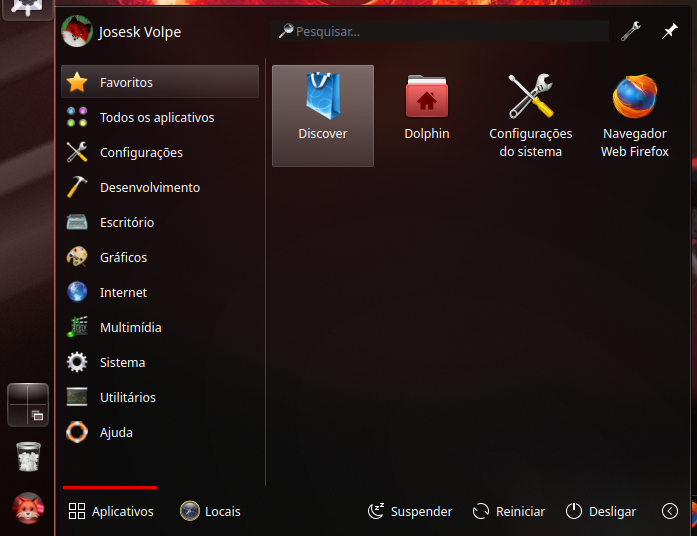Open the Multimídia category
Image resolution: width=697 pixels, height=536 pixels.
(x=160, y=328)
